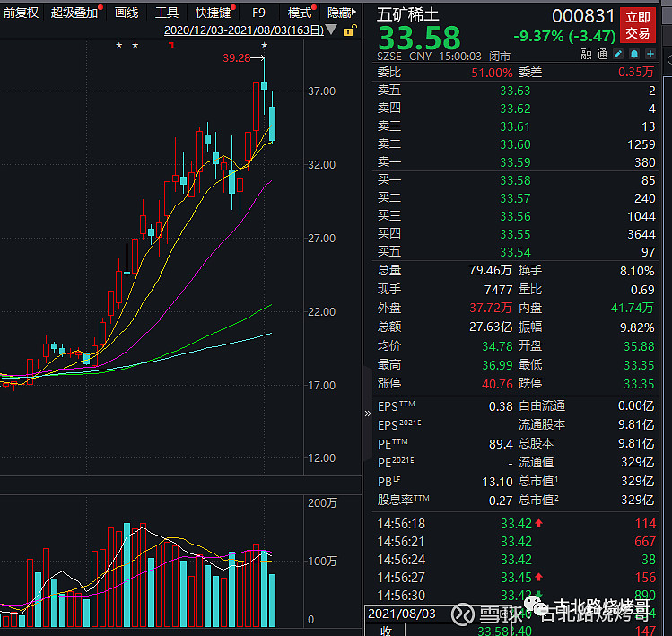Click the pencil edit note icon
672x636 pixels.
tap(618, 54)
